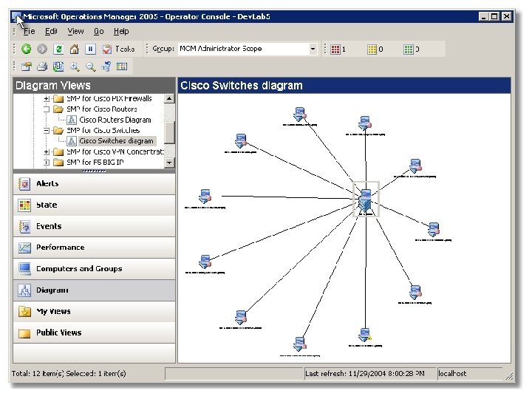Click the export diagram toolbar icon
Image resolution: width=532 pixels, height=399 pixels.
(x=58, y=66)
